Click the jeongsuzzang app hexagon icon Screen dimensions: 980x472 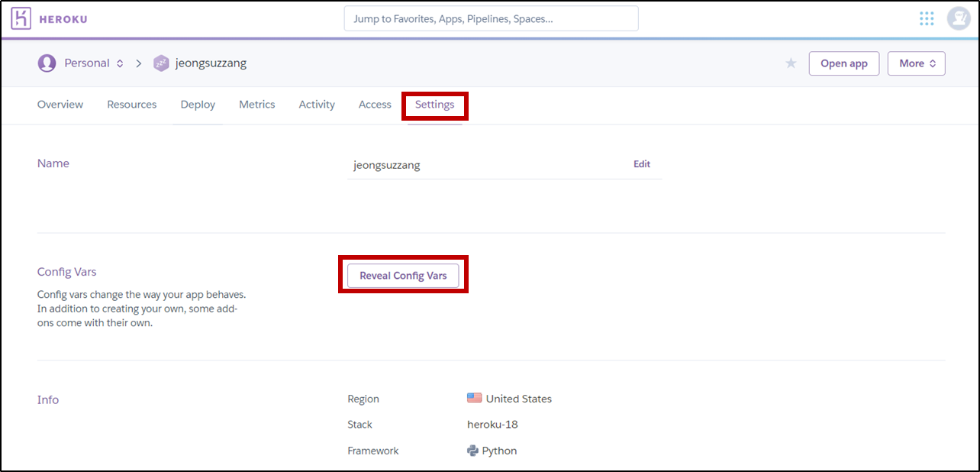tap(161, 63)
